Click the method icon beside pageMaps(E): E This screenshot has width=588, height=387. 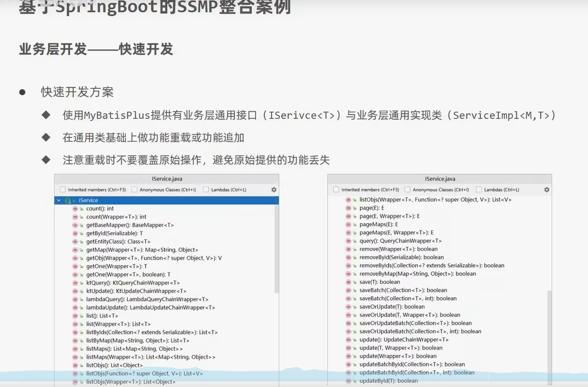(348, 225)
